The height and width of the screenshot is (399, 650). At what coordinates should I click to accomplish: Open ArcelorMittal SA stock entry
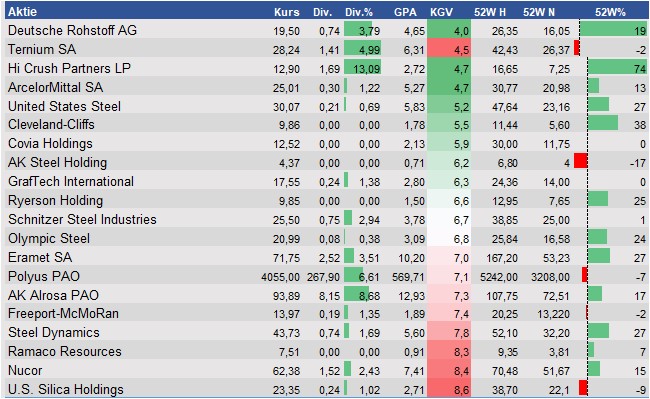(x=55, y=87)
